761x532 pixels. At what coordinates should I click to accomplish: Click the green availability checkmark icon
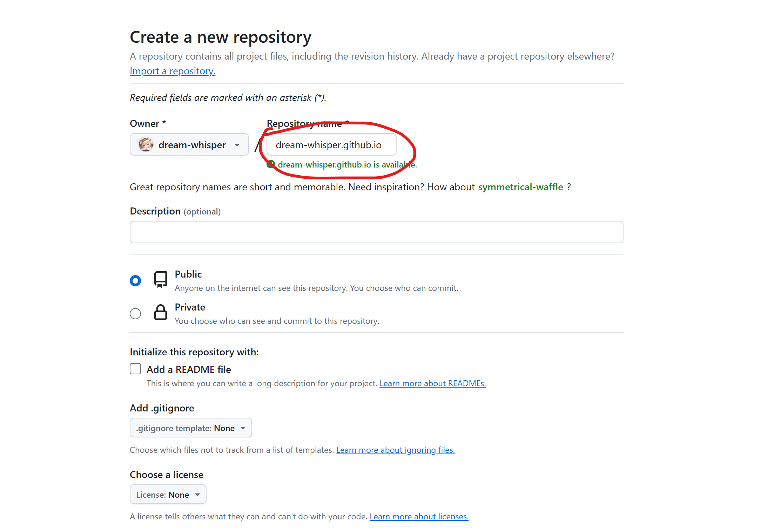click(x=270, y=164)
